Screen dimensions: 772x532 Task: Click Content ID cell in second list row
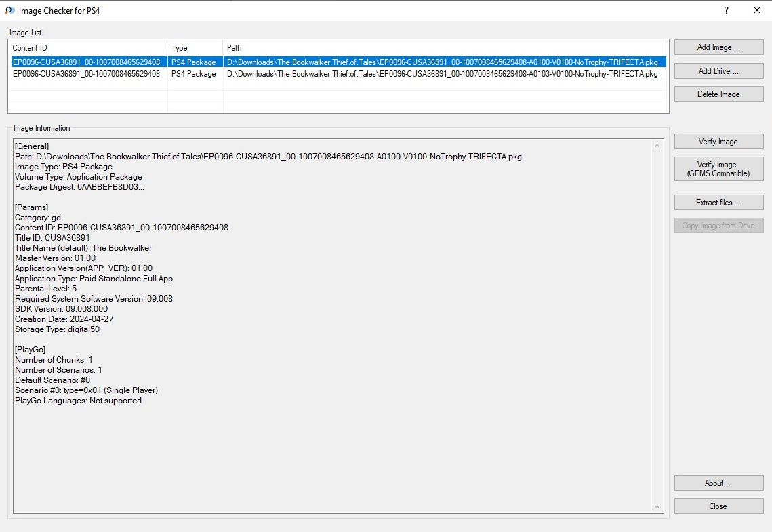point(87,74)
